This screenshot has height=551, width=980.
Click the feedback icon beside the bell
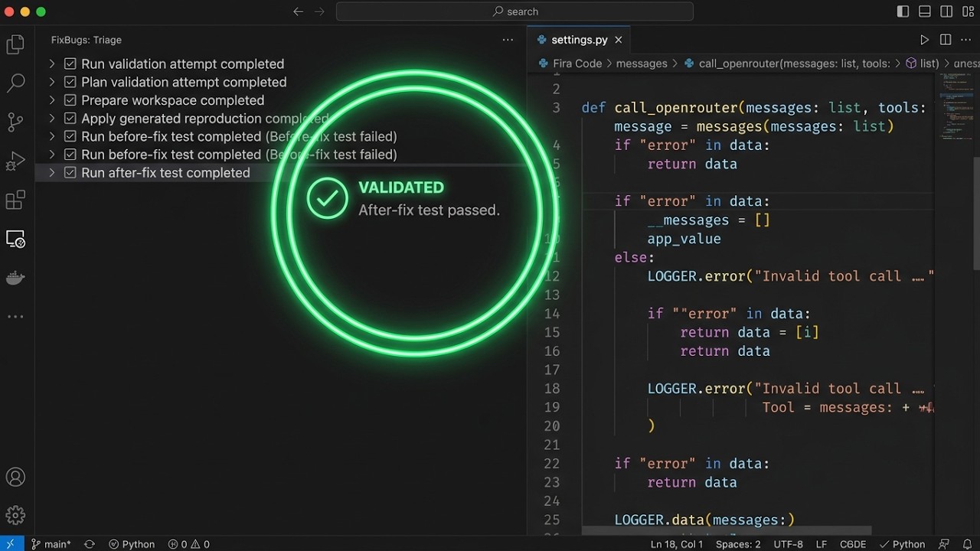pyautogui.click(x=945, y=544)
